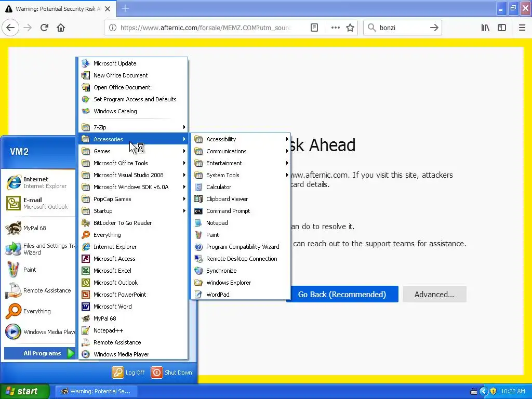
Task: Click Go Back (Recommended) button
Action: [x=343, y=294]
